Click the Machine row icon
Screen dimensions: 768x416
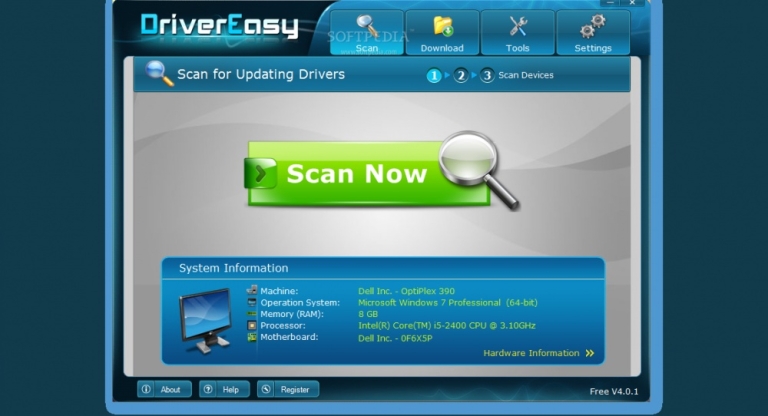pyautogui.click(x=252, y=291)
